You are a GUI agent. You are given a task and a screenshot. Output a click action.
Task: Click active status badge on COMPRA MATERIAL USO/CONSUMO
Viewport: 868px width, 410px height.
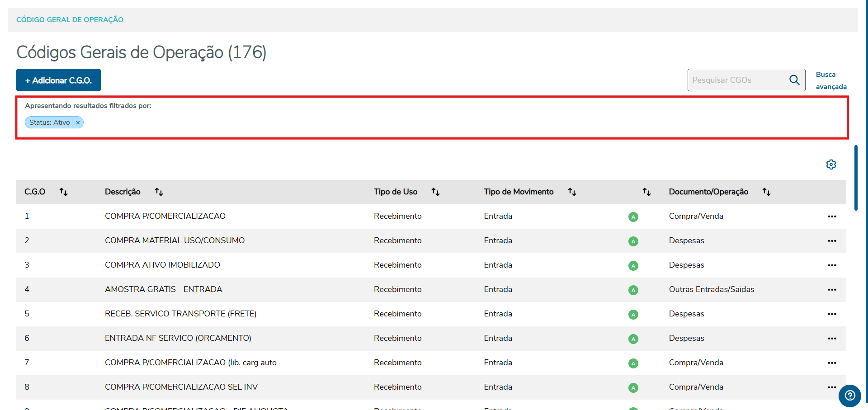point(633,241)
